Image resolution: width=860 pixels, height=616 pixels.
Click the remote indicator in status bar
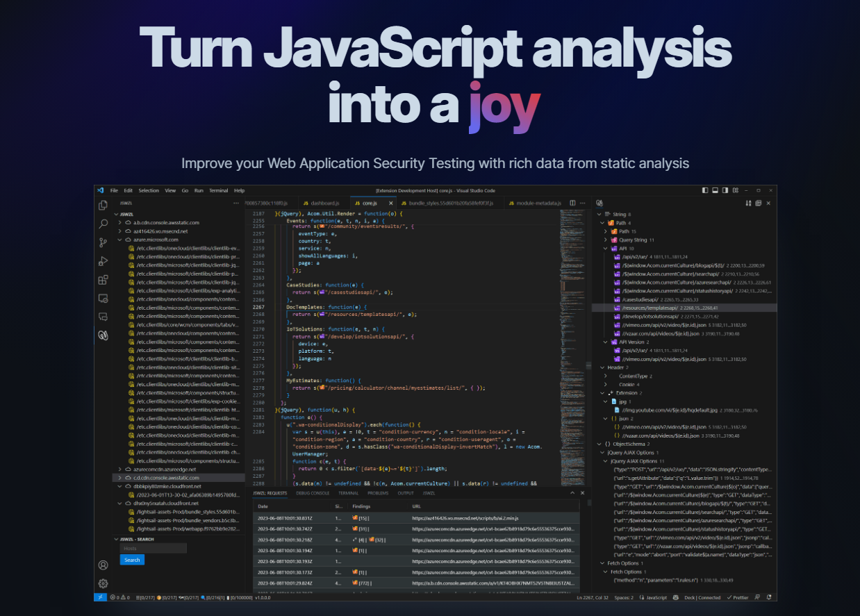pyautogui.click(x=99, y=597)
